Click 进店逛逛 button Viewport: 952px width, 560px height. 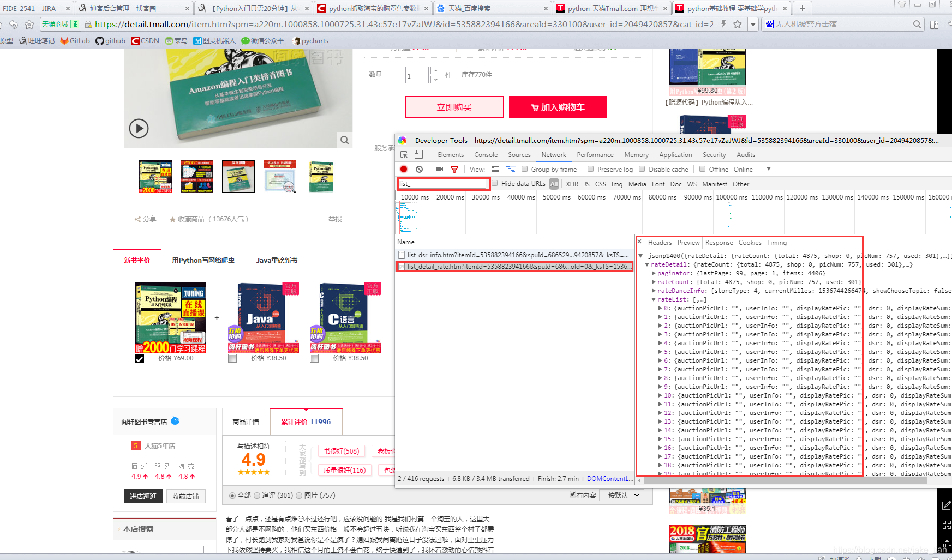[x=143, y=496]
